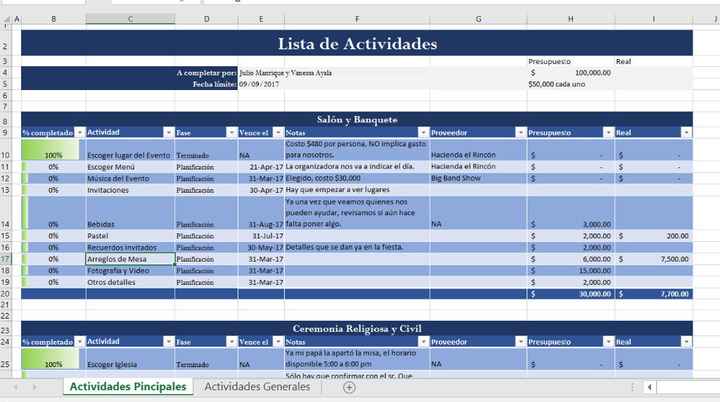This screenshot has height=402, width=720.
Task: Click the 09/09/2017 deadline date cell
Action: (261, 84)
